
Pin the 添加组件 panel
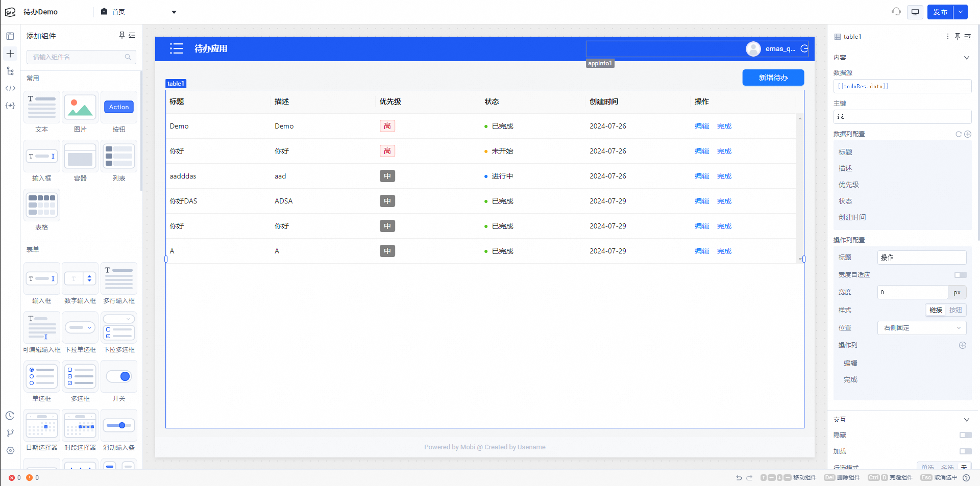tap(122, 35)
